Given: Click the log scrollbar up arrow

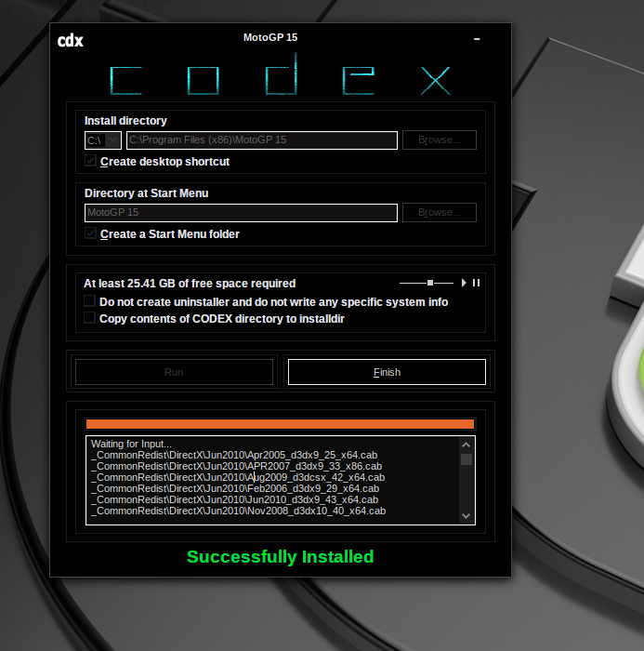Looking at the screenshot, I should tap(466, 445).
